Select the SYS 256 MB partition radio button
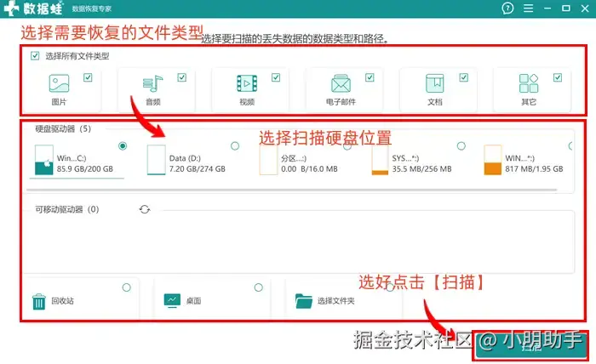 [x=461, y=145]
